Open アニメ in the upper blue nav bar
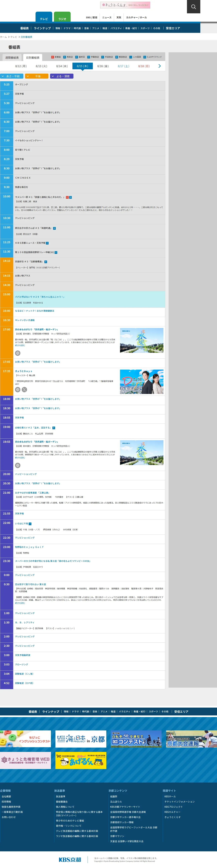Screen dimensions: 217x868 click(95, 28)
